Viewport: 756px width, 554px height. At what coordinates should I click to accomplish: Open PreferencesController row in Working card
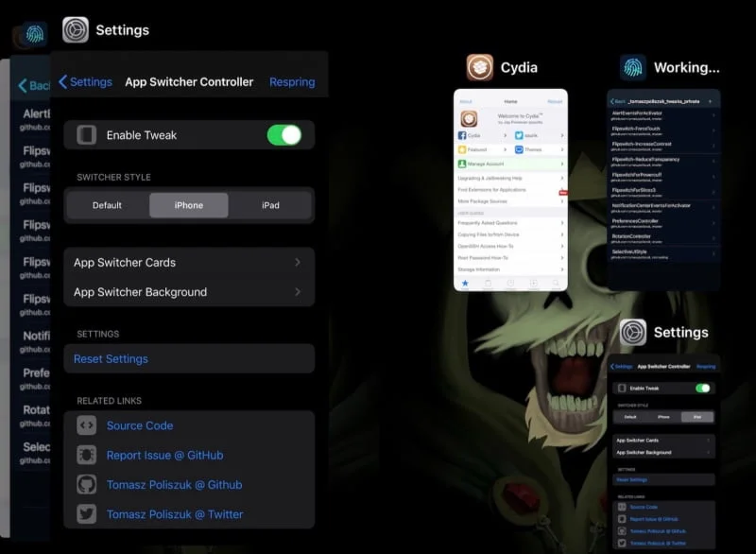(x=663, y=223)
